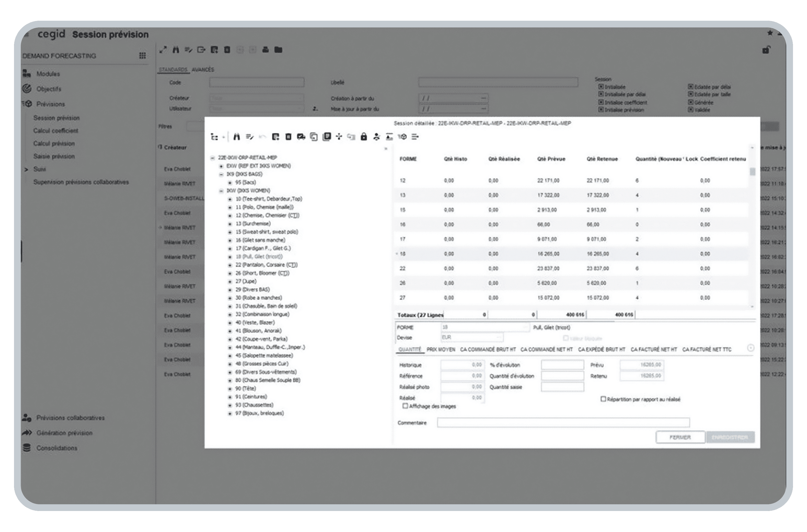Click the tree structure view icon
Viewport: 807px width, 532px height.
click(x=214, y=137)
